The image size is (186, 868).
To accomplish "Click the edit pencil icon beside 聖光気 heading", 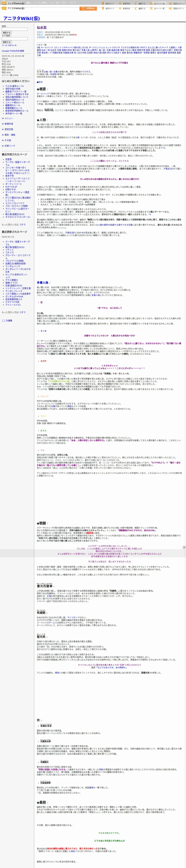I will tap(47, 637).
